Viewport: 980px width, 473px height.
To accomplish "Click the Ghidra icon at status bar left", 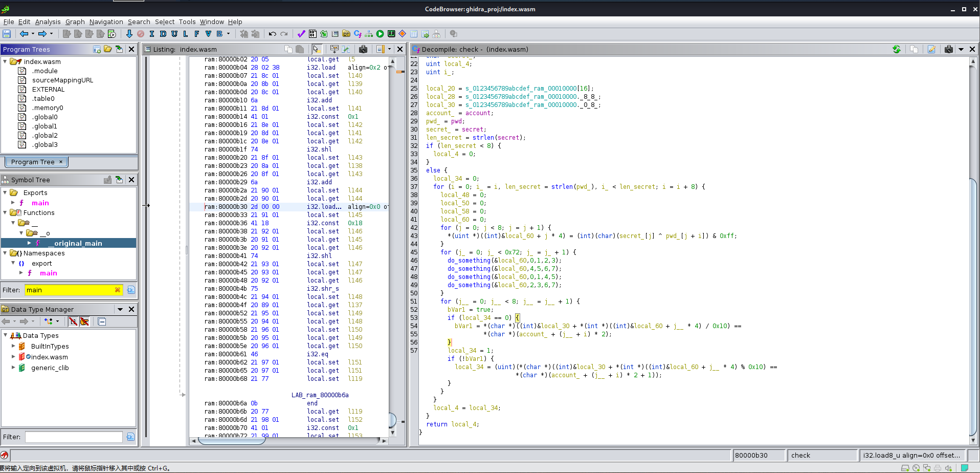I will click(5, 455).
